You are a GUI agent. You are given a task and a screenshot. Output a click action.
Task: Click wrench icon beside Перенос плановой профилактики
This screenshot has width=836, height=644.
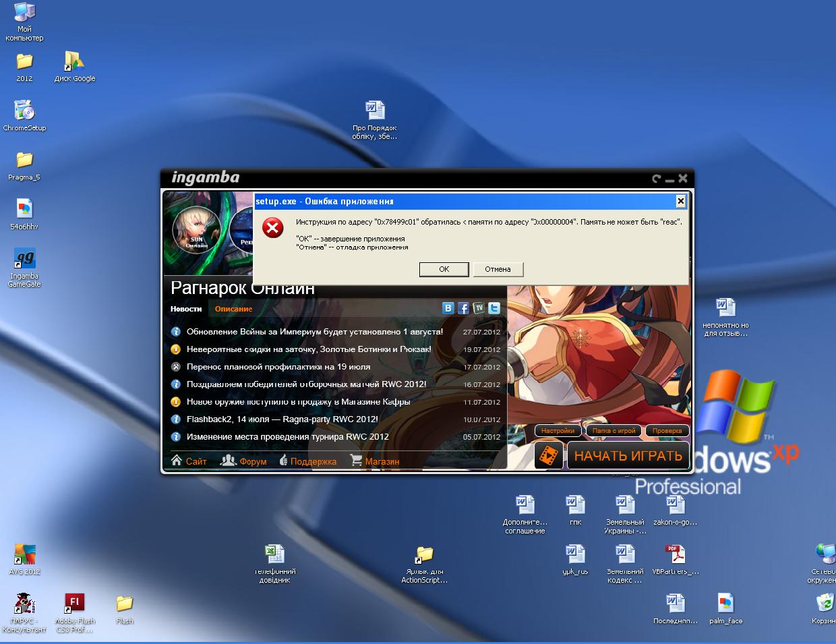pos(175,367)
